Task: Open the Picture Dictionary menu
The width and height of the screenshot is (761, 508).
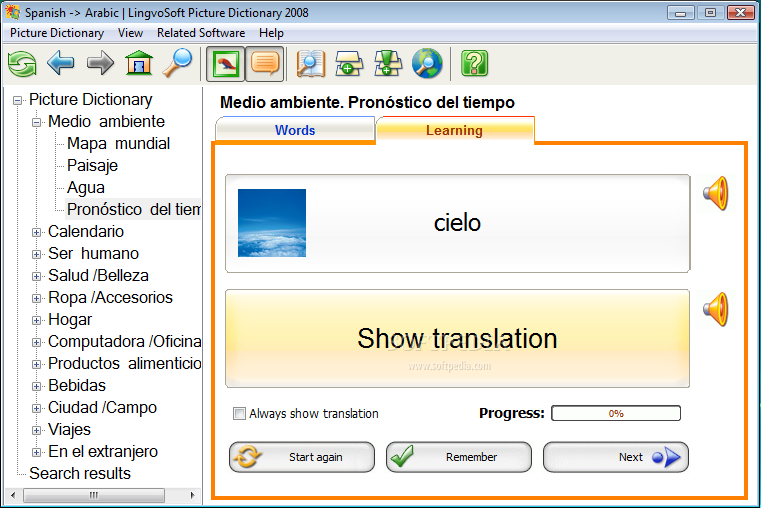Action: (x=57, y=33)
